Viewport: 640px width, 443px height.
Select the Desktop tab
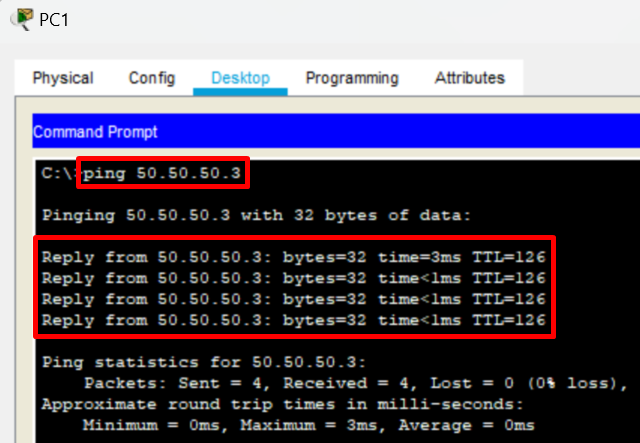(x=240, y=78)
